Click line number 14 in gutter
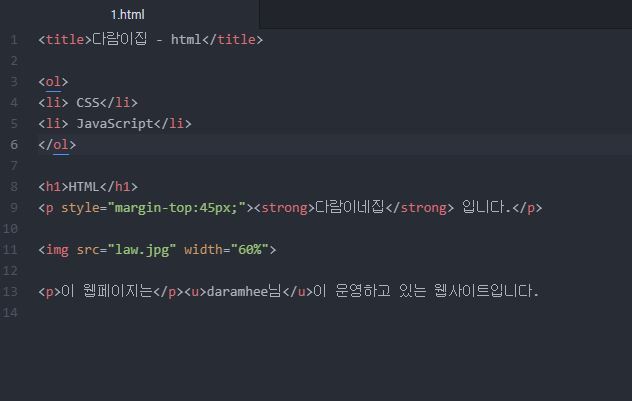The width and height of the screenshot is (632, 401). 10,312
